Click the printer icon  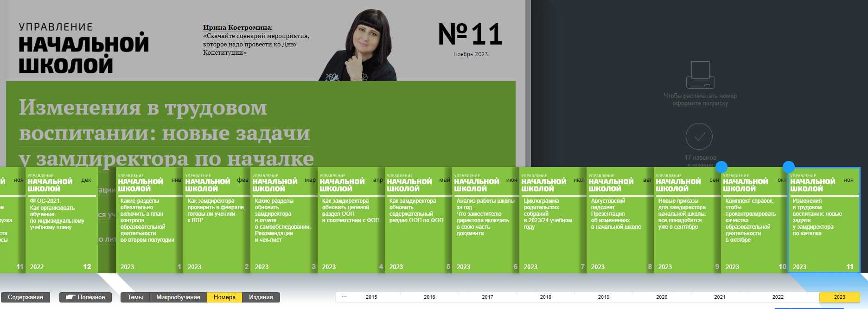click(x=700, y=75)
